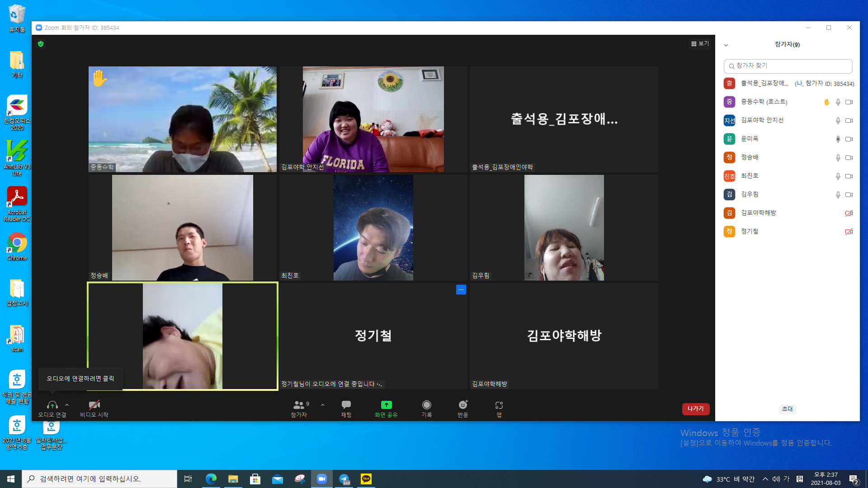Open the Participants panel button
Image resolution: width=868 pixels, height=488 pixels.
coord(299,408)
